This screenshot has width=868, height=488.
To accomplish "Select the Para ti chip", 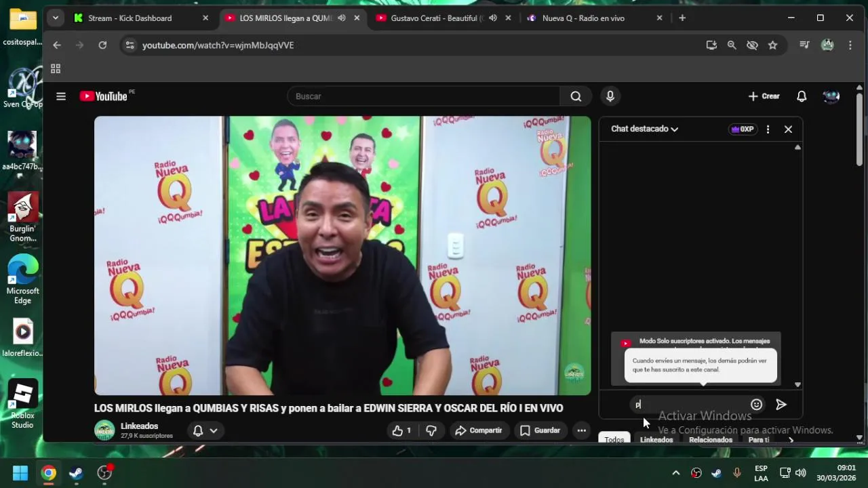I will pyautogui.click(x=759, y=440).
